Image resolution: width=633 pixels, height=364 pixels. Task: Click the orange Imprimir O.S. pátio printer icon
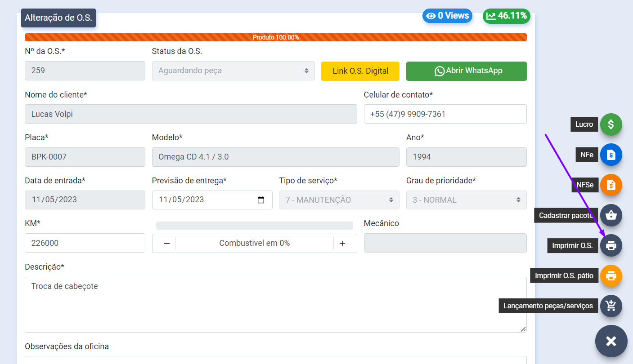[611, 275]
